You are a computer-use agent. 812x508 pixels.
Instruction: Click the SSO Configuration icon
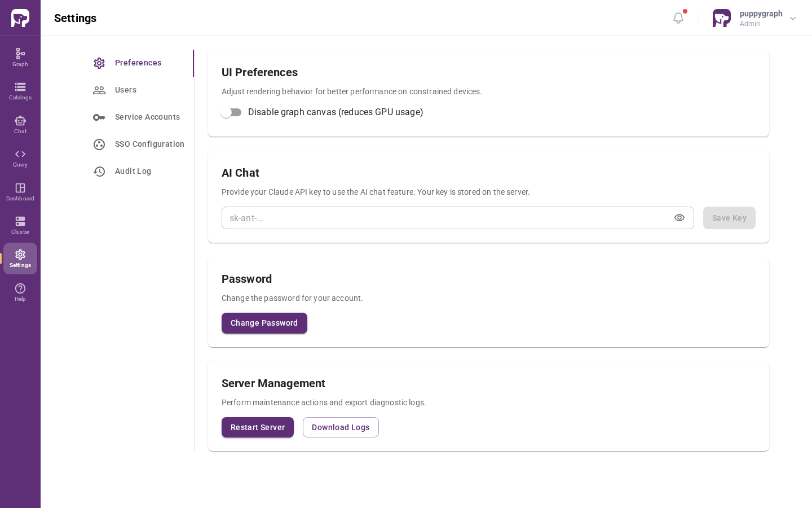pos(99,144)
